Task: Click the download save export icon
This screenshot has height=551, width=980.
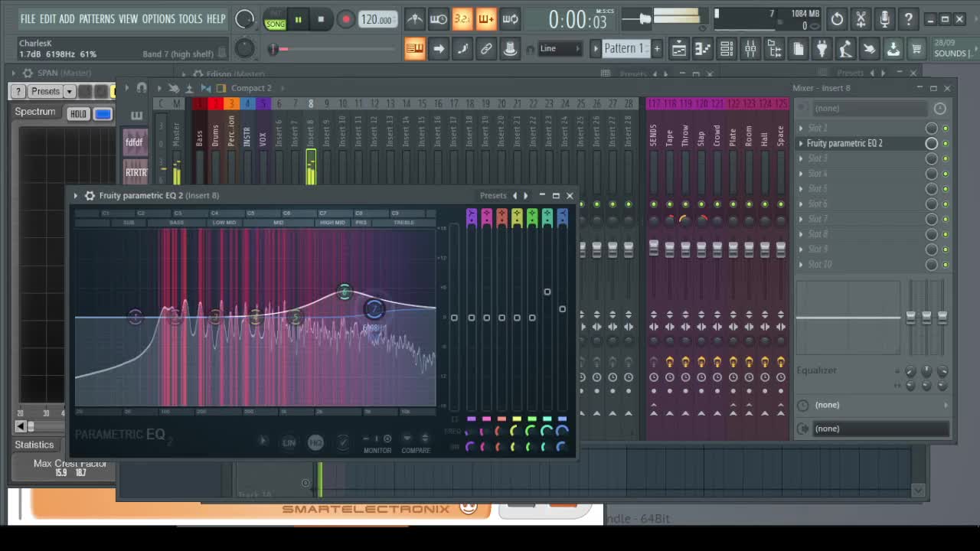Action: 893,50
